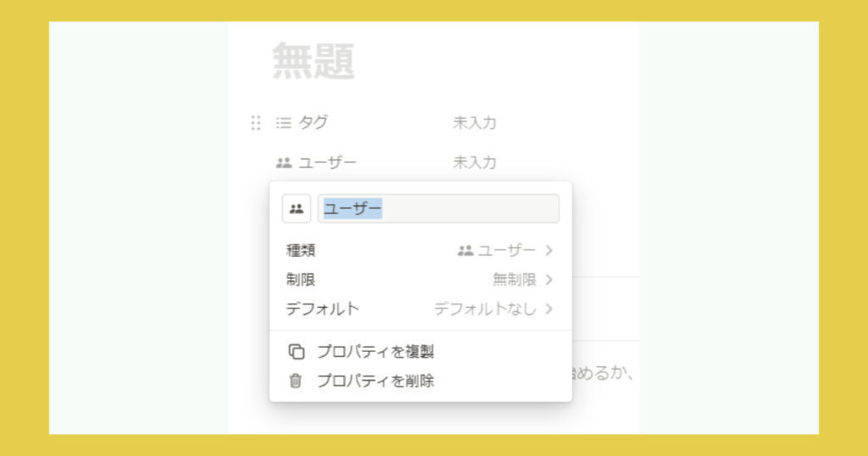Click the デフォルトなし value text
Viewport: 868px width, 456px height.
485,309
